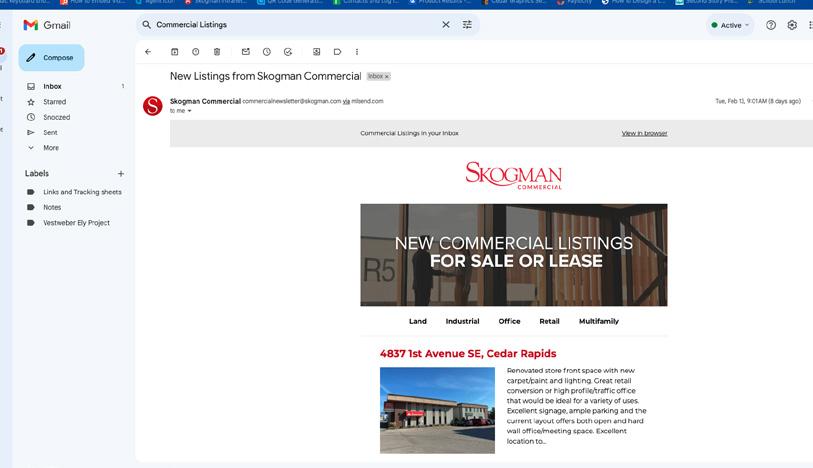Go to Land listings link

point(417,321)
